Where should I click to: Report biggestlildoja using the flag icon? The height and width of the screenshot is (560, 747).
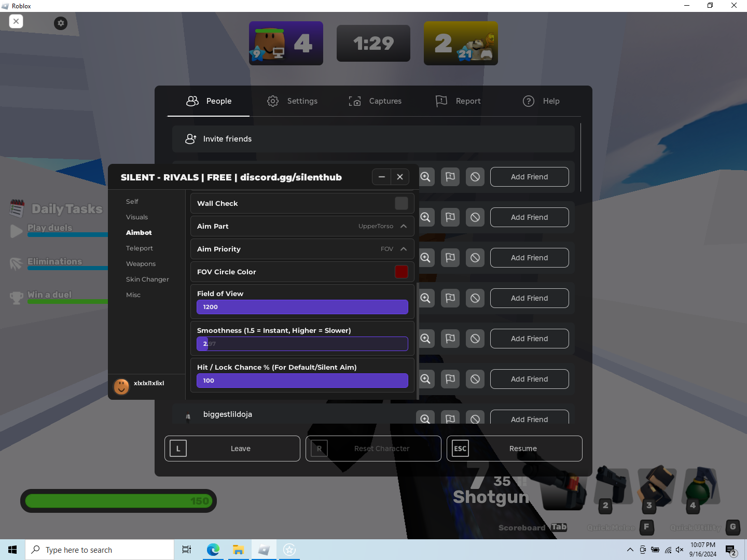pyautogui.click(x=450, y=419)
